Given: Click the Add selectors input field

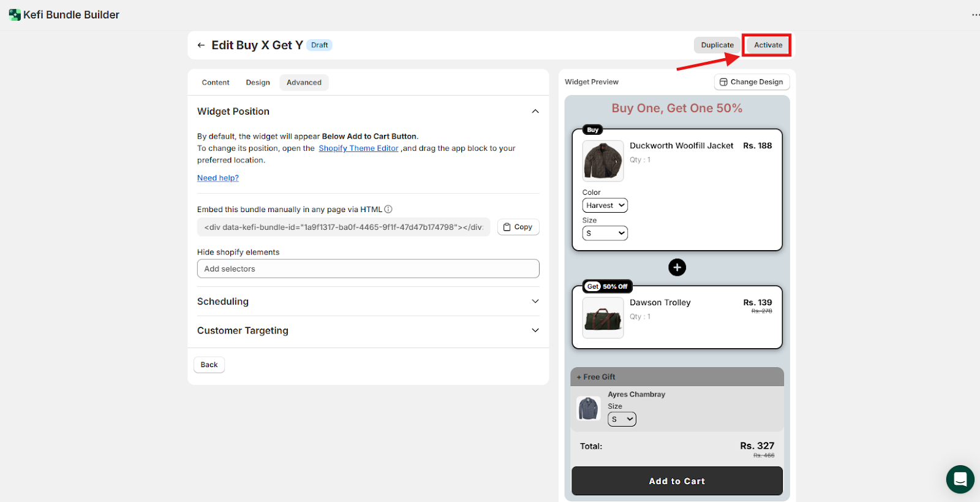Looking at the screenshot, I should click(x=368, y=268).
